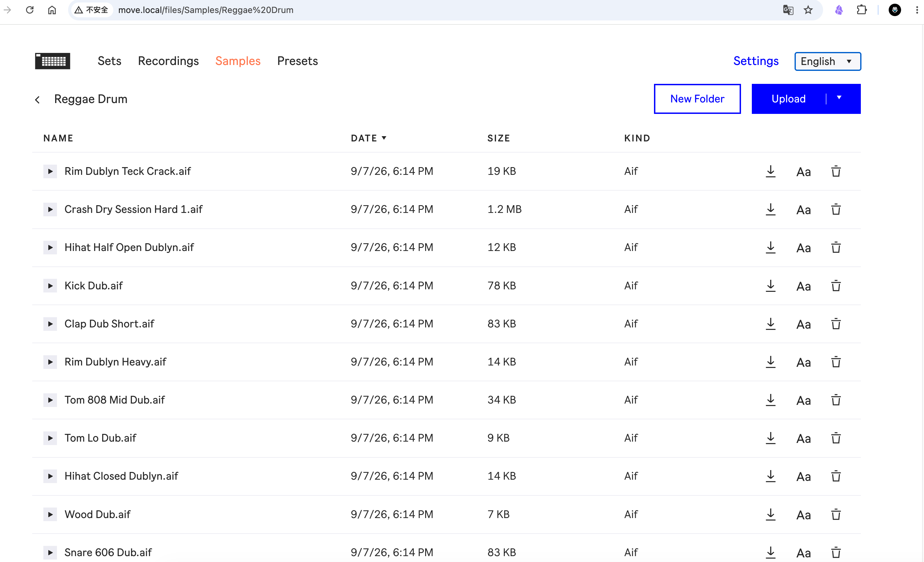This screenshot has width=924, height=562.
Task: Download Rim Dublyn Heavy.aif file
Action: (771, 362)
